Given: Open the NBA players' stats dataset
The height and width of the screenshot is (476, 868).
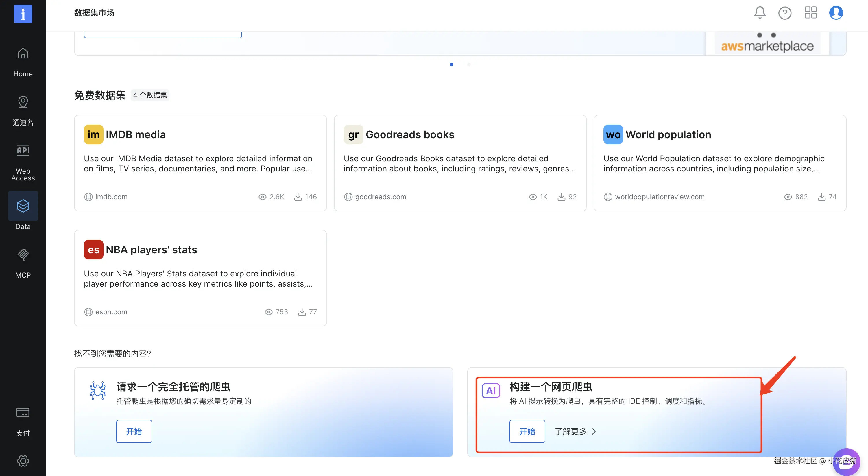Looking at the screenshot, I should [200, 278].
